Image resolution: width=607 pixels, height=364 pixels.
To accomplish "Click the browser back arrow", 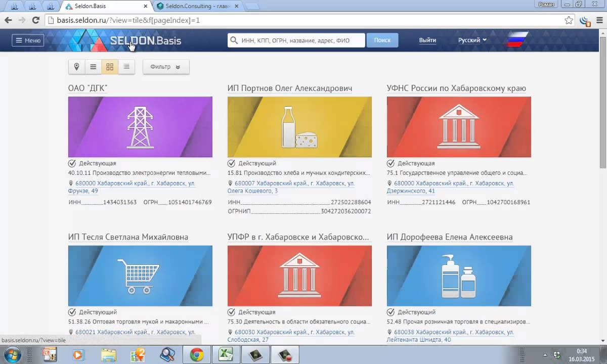I will click(x=8, y=20).
